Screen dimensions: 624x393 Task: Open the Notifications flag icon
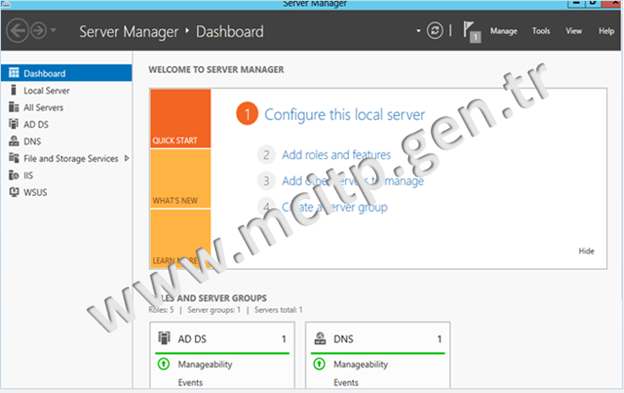472,31
